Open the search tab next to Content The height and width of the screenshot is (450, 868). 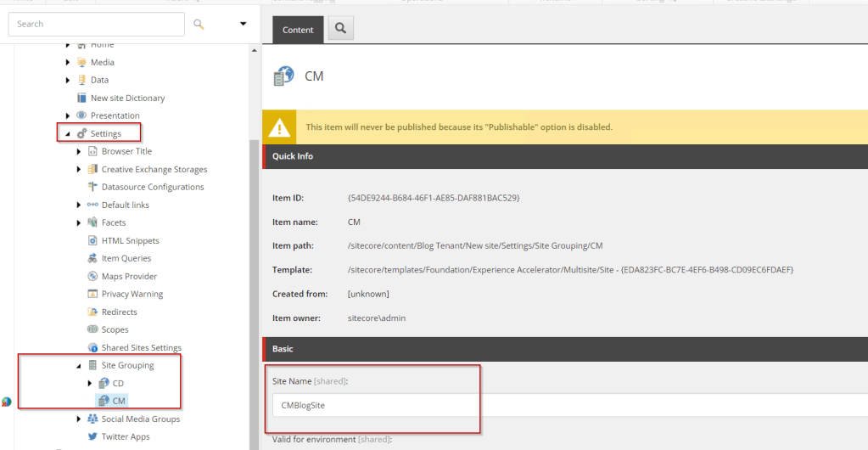(x=340, y=29)
